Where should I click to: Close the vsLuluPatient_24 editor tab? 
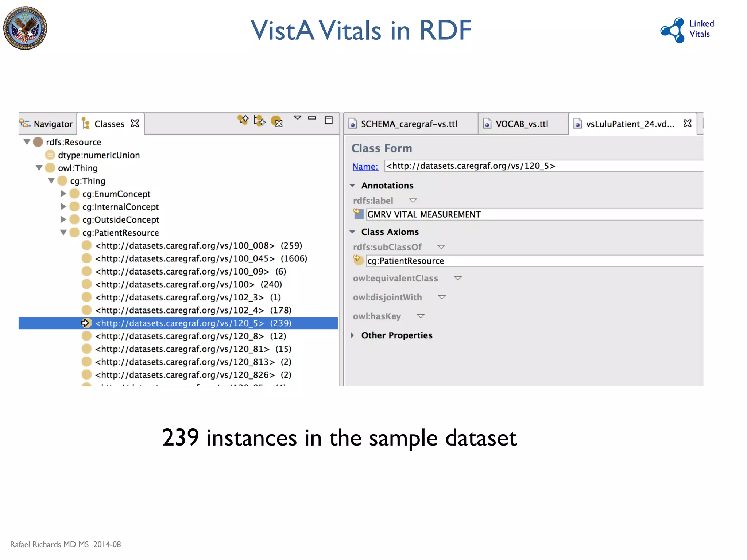click(688, 124)
